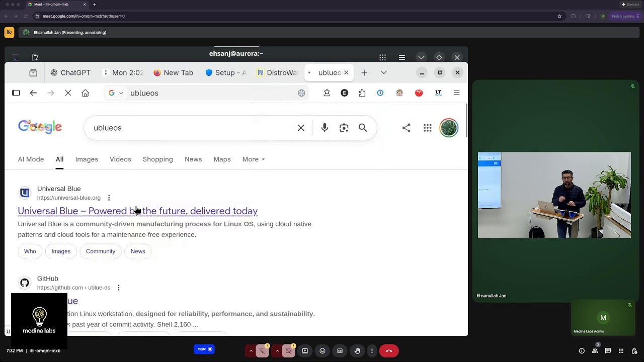
Task: Open the Firefox hamburger application menu
Action: (456, 93)
